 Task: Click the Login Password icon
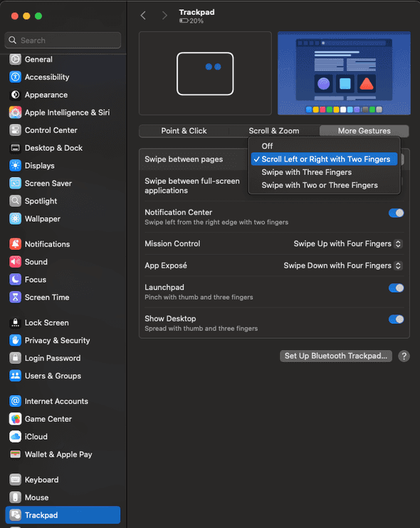(15, 358)
